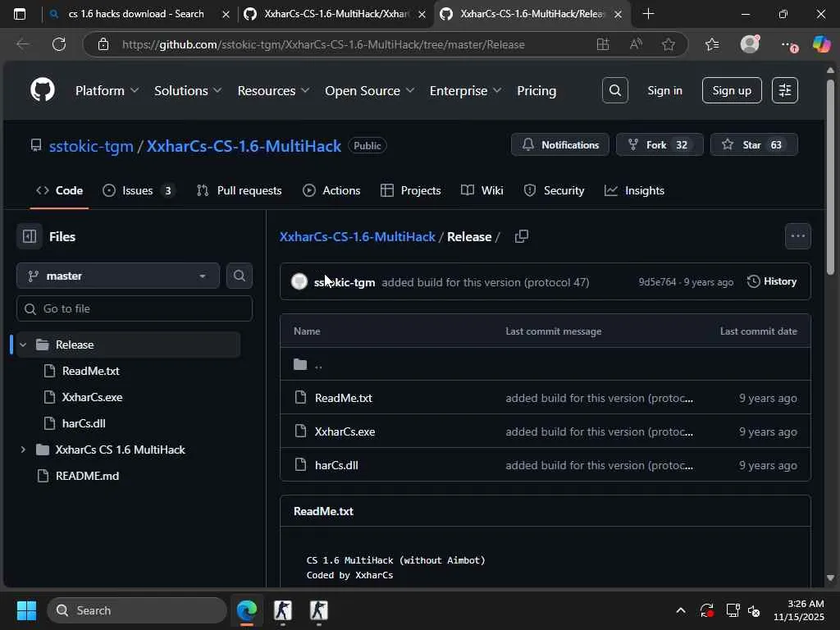This screenshot has height=630, width=840.
Task: Collapse the Release folder in the tree
Action: tap(23, 345)
